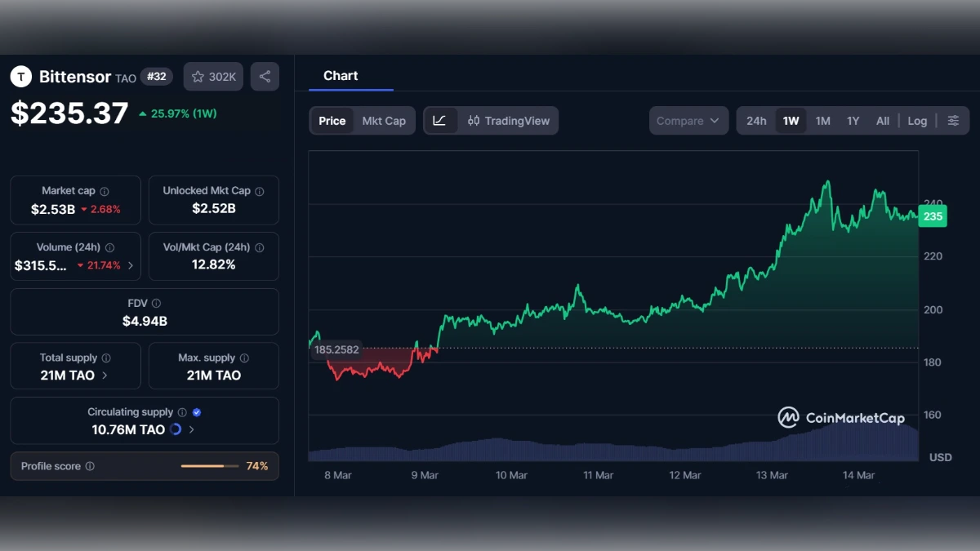Open the Compare dropdown
980x551 pixels.
tap(688, 120)
